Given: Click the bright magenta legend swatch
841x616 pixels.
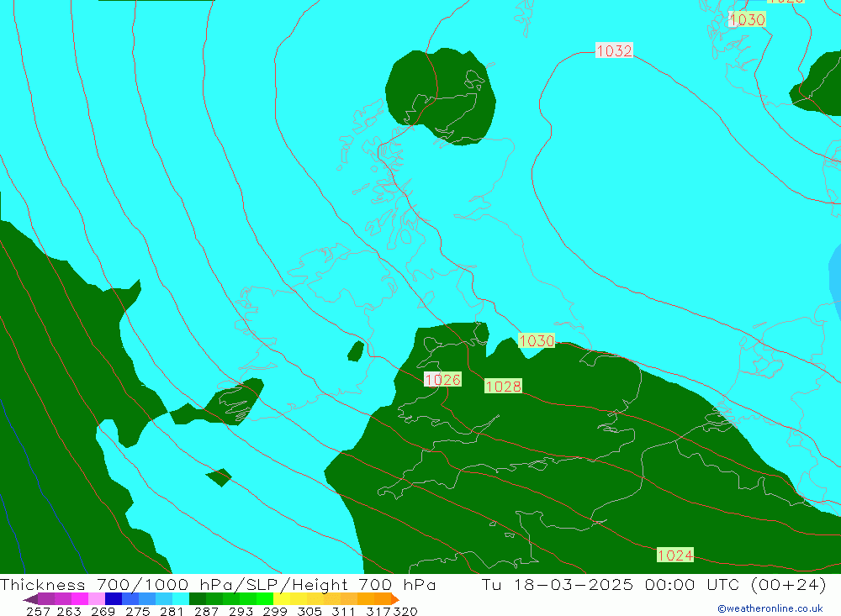Looking at the screenshot, I should [80, 599].
